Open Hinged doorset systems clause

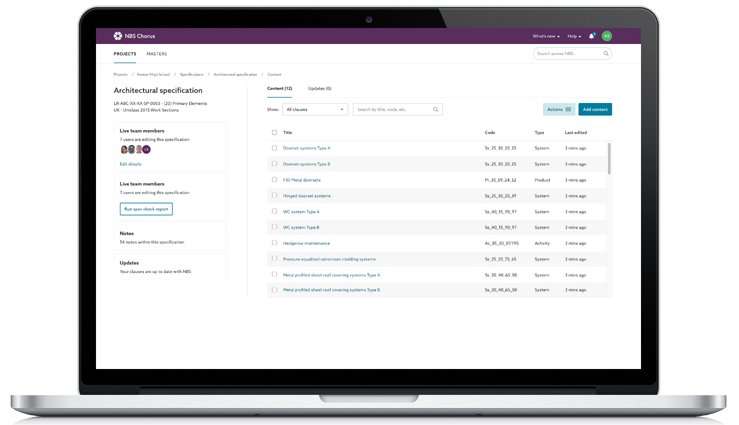coord(306,196)
